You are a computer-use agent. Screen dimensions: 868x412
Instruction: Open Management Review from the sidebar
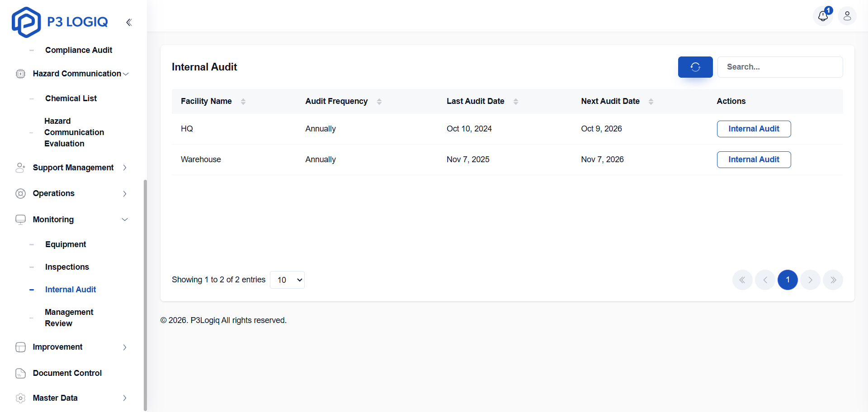(x=69, y=318)
